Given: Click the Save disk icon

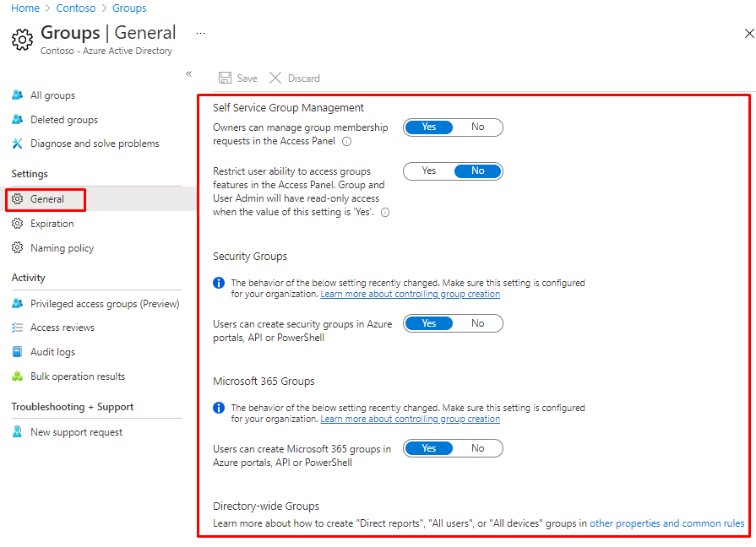Looking at the screenshot, I should pos(225,79).
